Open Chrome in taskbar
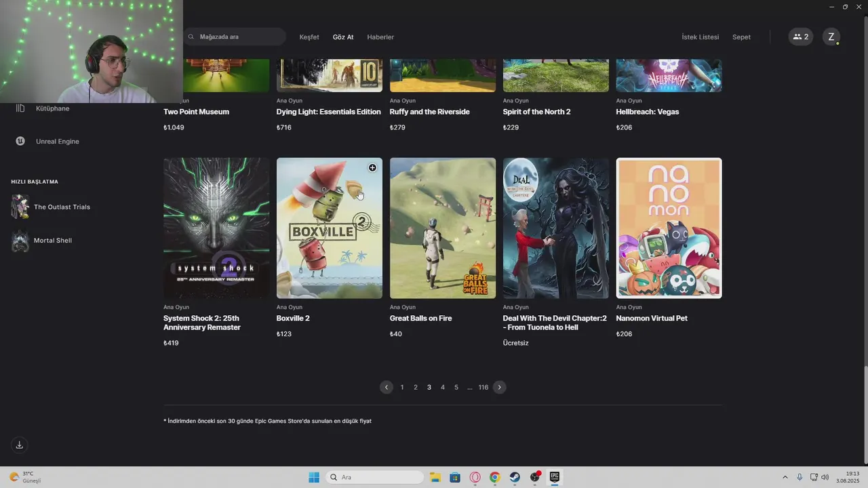This screenshot has width=868, height=488. tap(495, 477)
